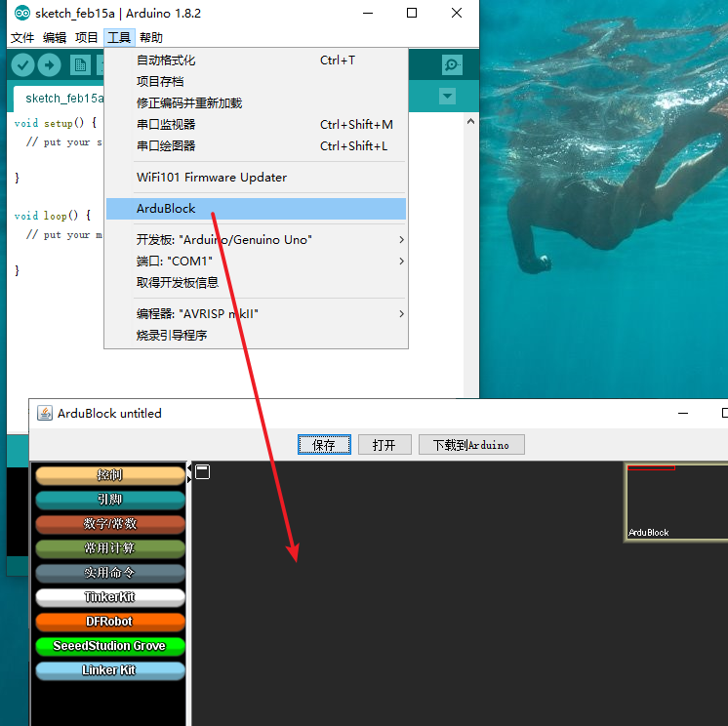The width and height of the screenshot is (728, 726).
Task: Select 烧录引导程序 entry
Action: coord(256,335)
